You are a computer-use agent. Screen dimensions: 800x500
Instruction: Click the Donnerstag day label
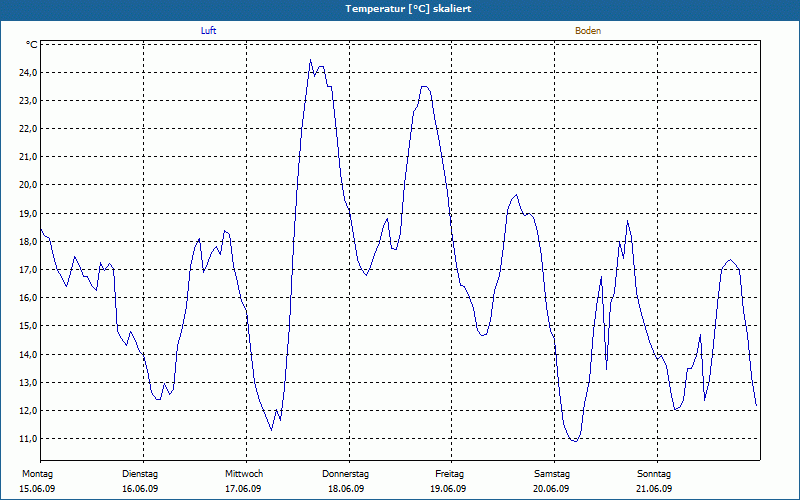coord(345,474)
